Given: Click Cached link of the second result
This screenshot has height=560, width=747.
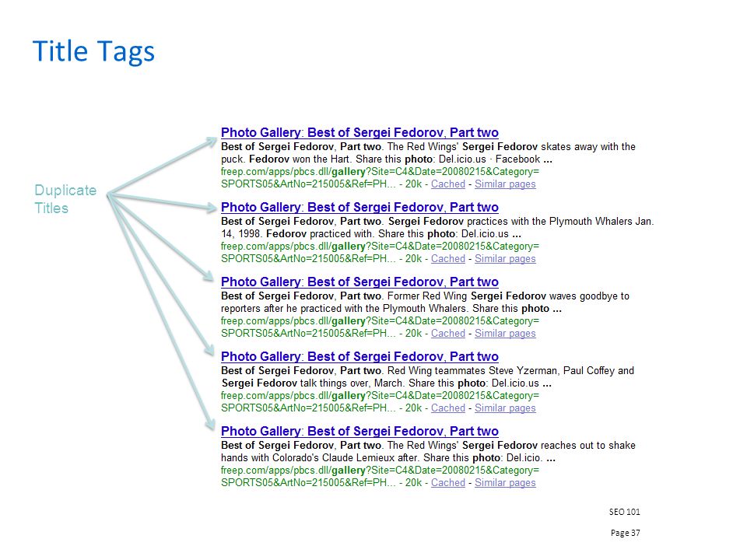Looking at the screenshot, I should pos(448,258).
